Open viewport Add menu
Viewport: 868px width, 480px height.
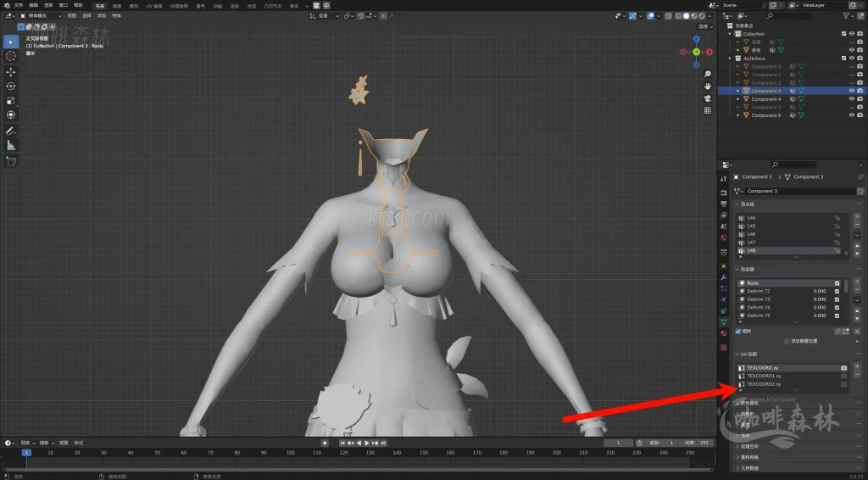102,16
